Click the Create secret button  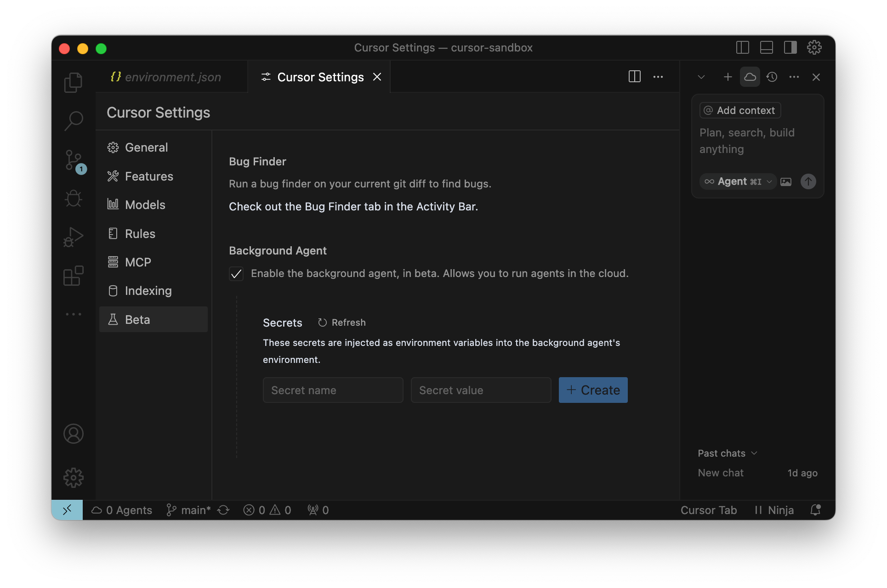pyautogui.click(x=593, y=390)
